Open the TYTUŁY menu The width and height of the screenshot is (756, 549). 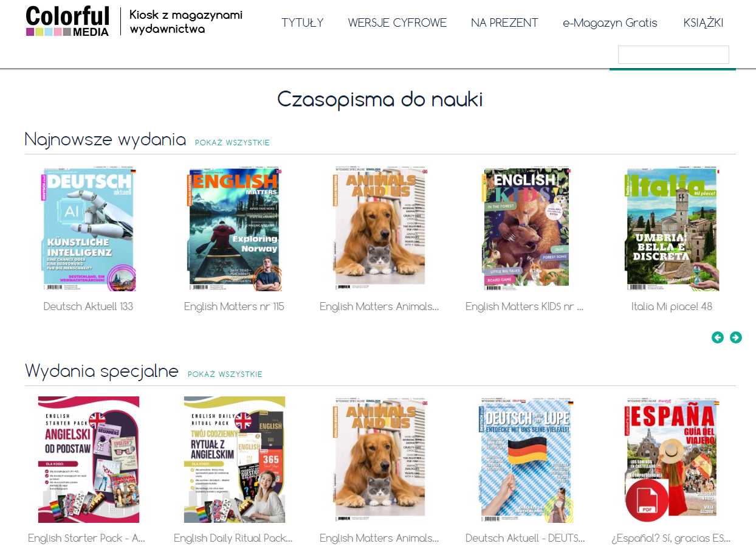[x=302, y=23]
